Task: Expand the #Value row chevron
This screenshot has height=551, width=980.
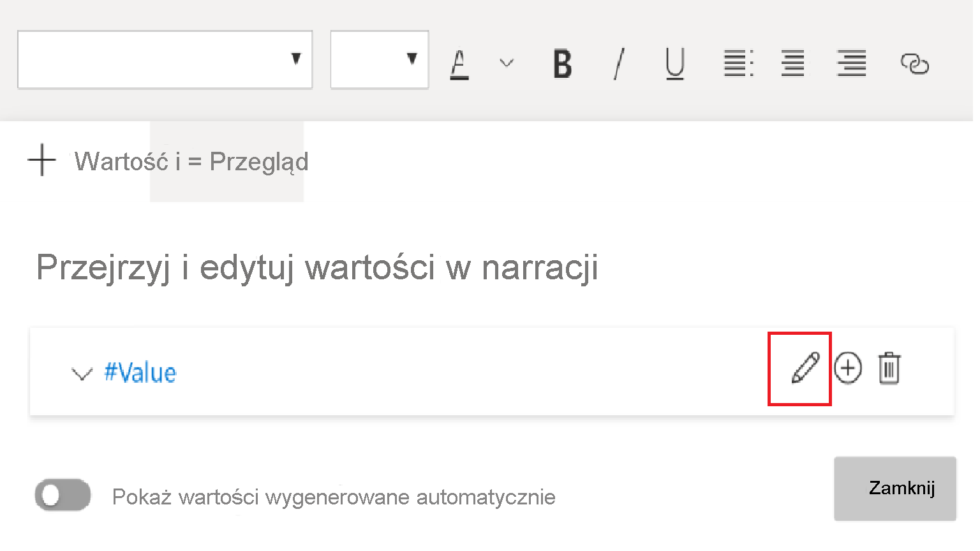Action: click(x=82, y=373)
